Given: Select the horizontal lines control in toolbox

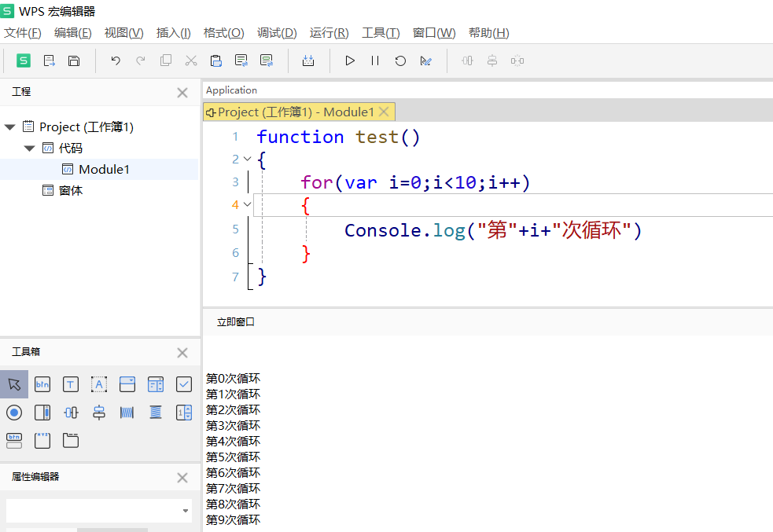Looking at the screenshot, I should coord(155,413).
